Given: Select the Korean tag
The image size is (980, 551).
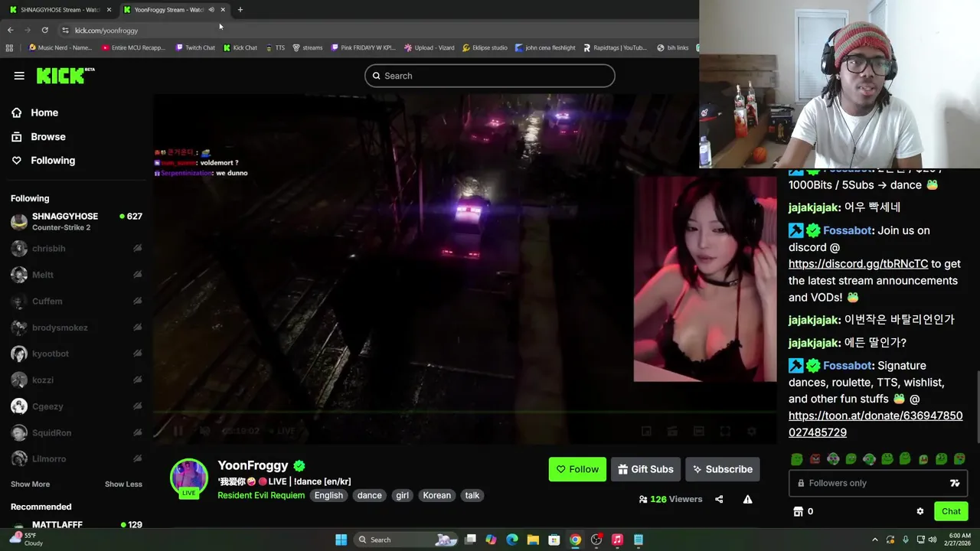Looking at the screenshot, I should 436,495.
